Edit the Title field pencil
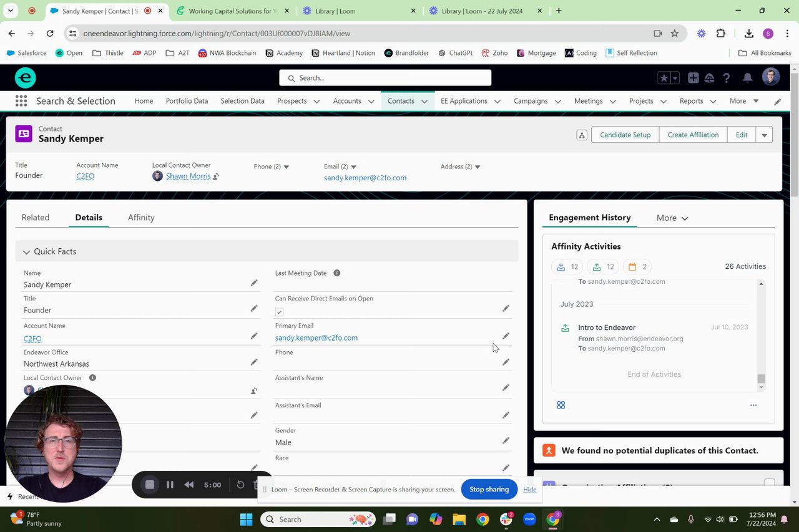Image resolution: width=799 pixels, height=532 pixels. click(x=254, y=309)
